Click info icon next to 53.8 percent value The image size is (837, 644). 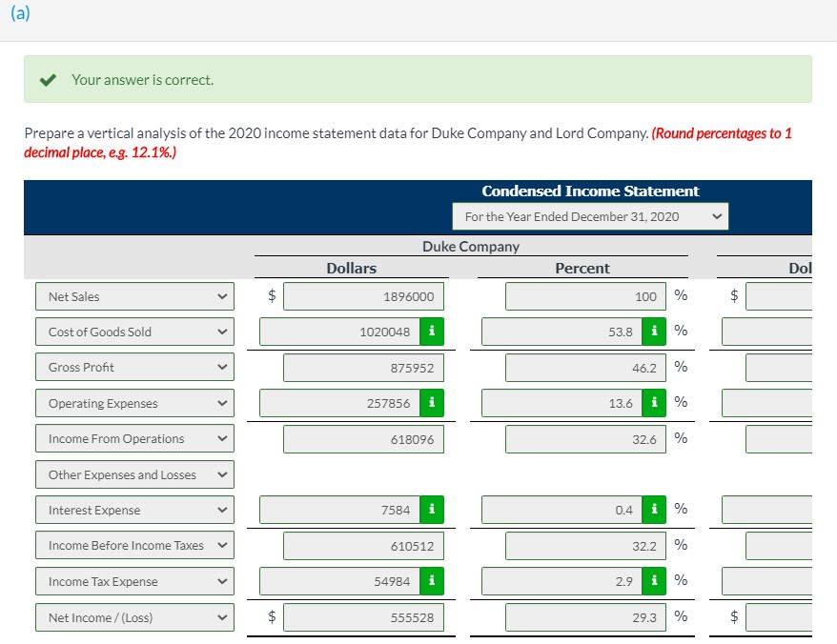point(653,332)
